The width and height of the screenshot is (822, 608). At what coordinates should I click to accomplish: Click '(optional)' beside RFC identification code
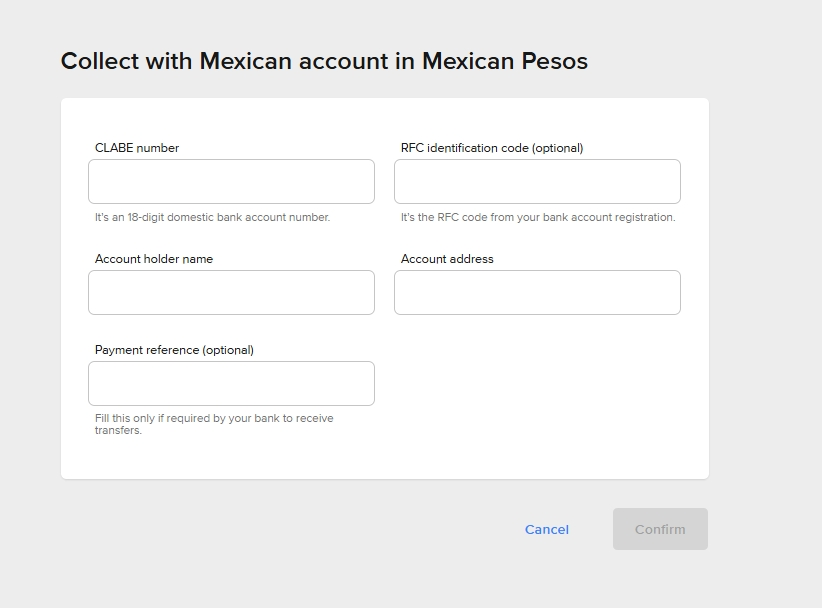557,148
